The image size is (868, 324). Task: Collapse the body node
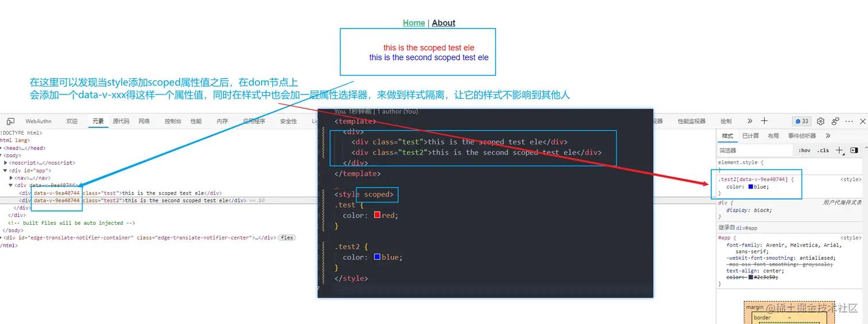[x=1, y=155]
